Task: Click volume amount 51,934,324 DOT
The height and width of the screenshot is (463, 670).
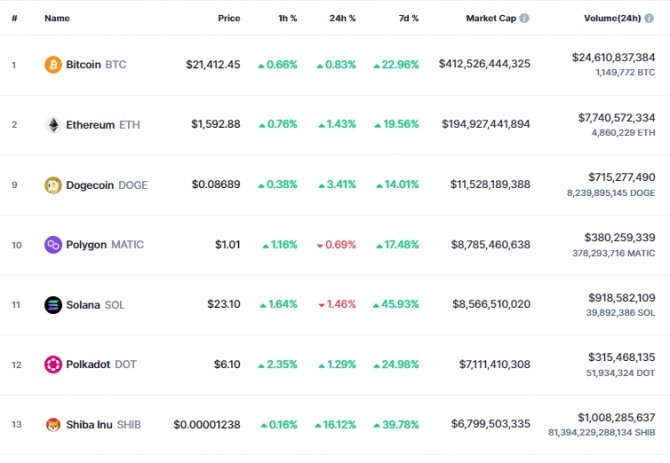Action: [620, 373]
